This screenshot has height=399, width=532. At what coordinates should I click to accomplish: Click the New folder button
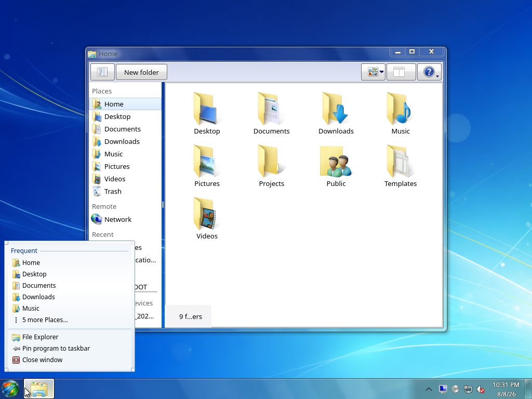[x=141, y=72]
